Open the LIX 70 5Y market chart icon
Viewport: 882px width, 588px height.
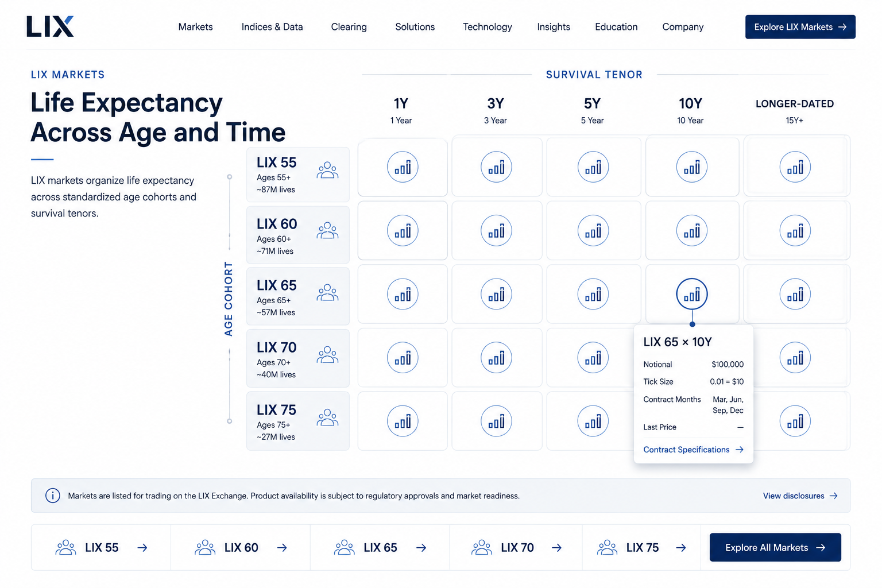pyautogui.click(x=593, y=358)
